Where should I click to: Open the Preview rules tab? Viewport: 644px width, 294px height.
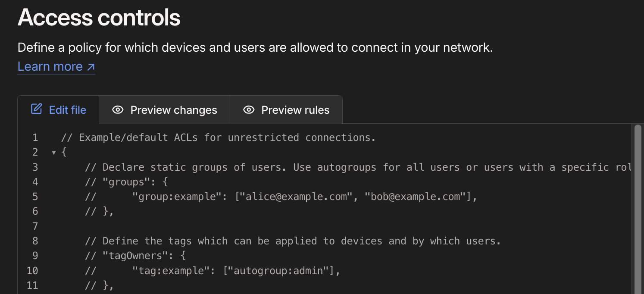click(286, 110)
